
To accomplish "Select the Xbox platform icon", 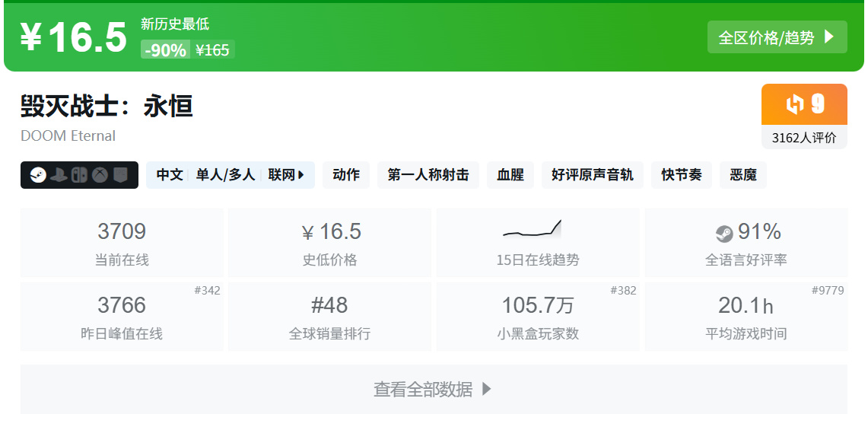I will [100, 175].
